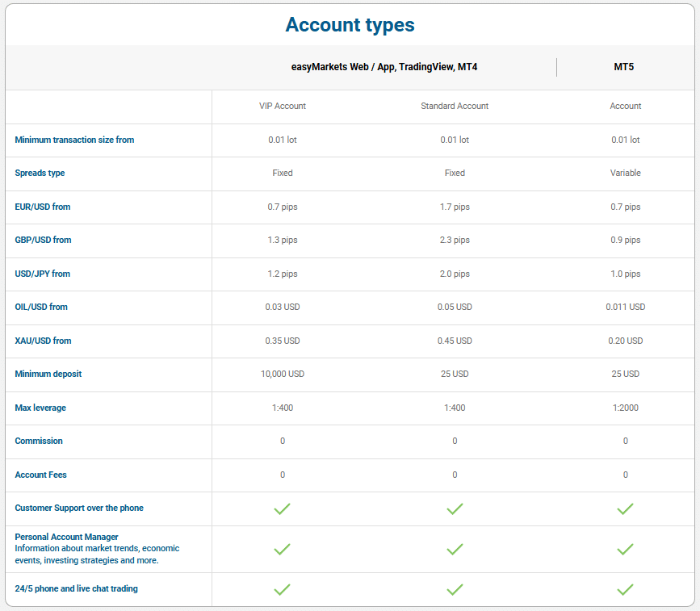Click the 0.35 USD gold spread value

point(283,341)
